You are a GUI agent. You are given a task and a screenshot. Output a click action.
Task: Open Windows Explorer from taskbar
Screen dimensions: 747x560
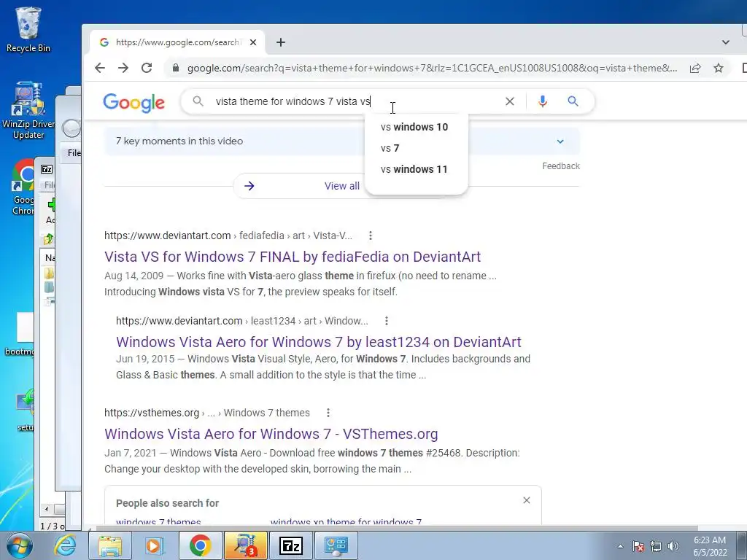(x=110, y=545)
